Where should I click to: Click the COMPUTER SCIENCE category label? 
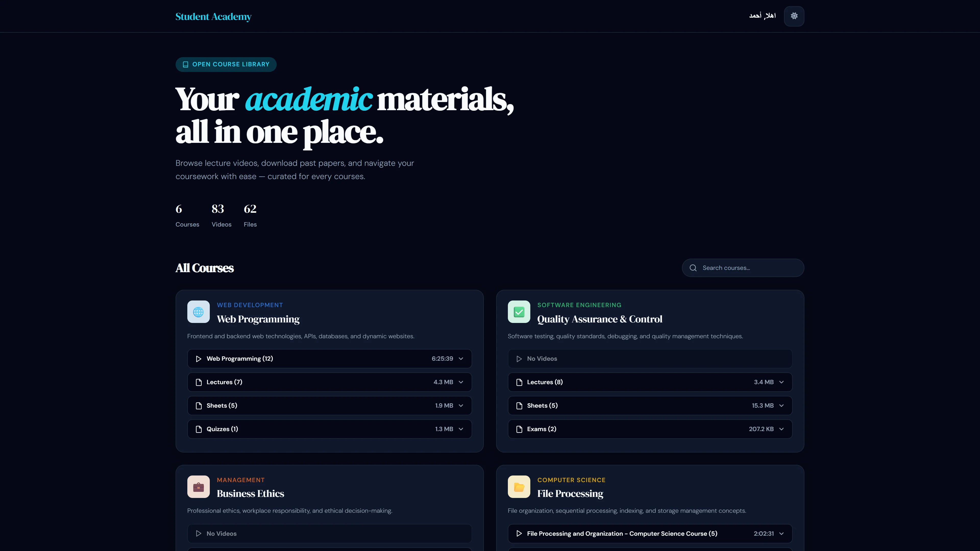click(x=571, y=480)
